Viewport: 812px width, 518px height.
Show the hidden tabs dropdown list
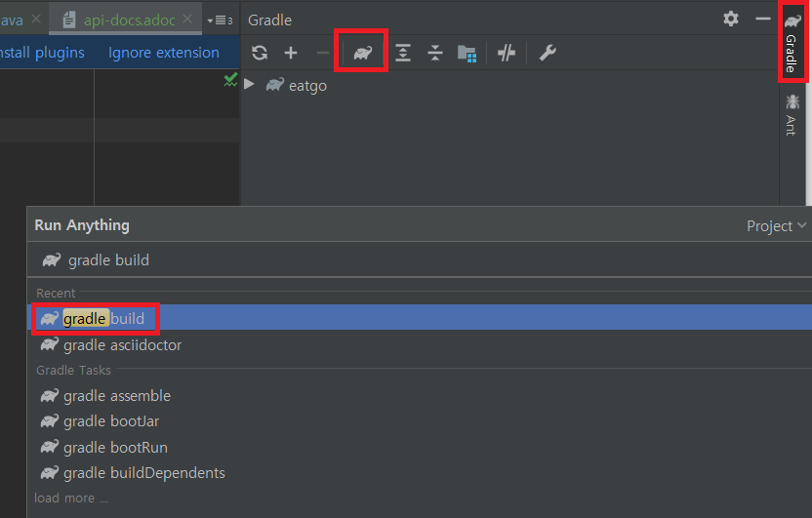pos(220,20)
